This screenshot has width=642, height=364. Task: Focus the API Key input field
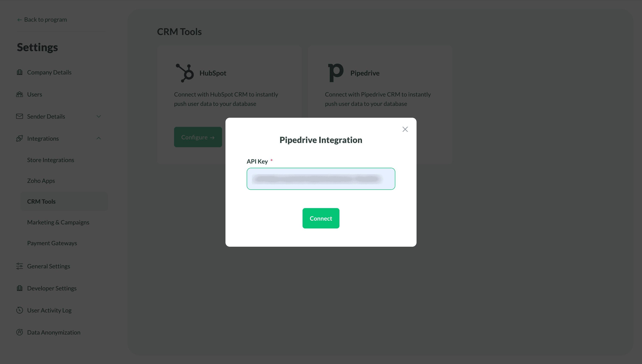click(321, 179)
